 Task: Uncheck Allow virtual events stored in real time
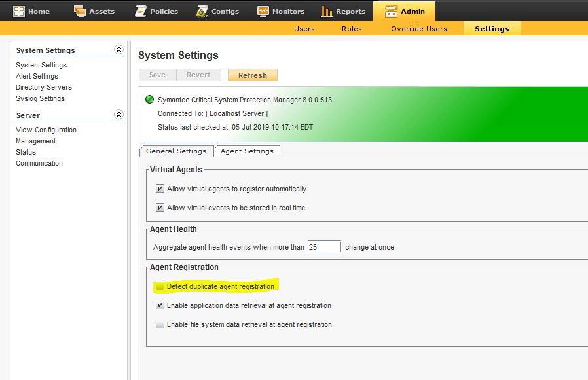pyautogui.click(x=160, y=208)
